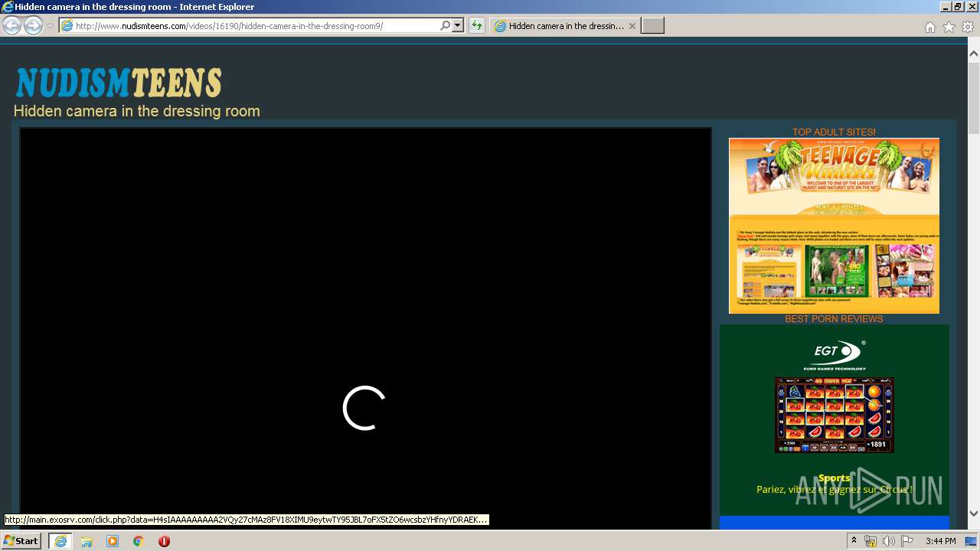The height and width of the screenshot is (551, 980).
Task: Open the Windows Start menu
Action: pyautogui.click(x=21, y=541)
